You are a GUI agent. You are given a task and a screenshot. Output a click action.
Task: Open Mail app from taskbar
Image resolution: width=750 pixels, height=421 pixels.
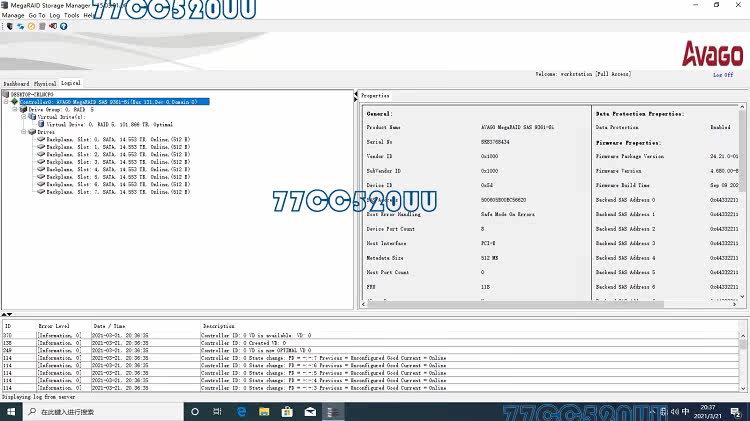click(310, 411)
